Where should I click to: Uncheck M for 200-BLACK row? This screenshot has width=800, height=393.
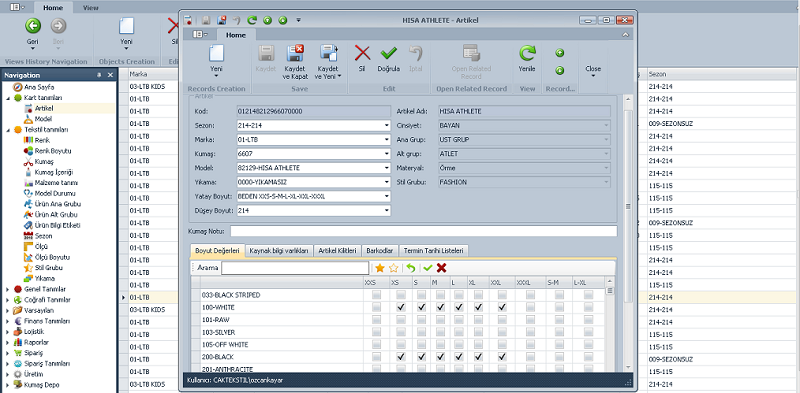440,357
